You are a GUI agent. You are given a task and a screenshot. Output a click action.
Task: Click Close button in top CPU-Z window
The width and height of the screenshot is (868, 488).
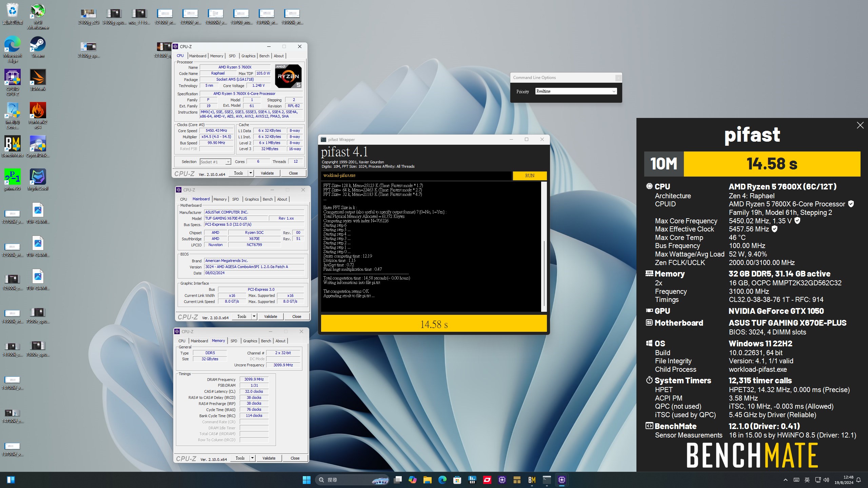(x=293, y=173)
